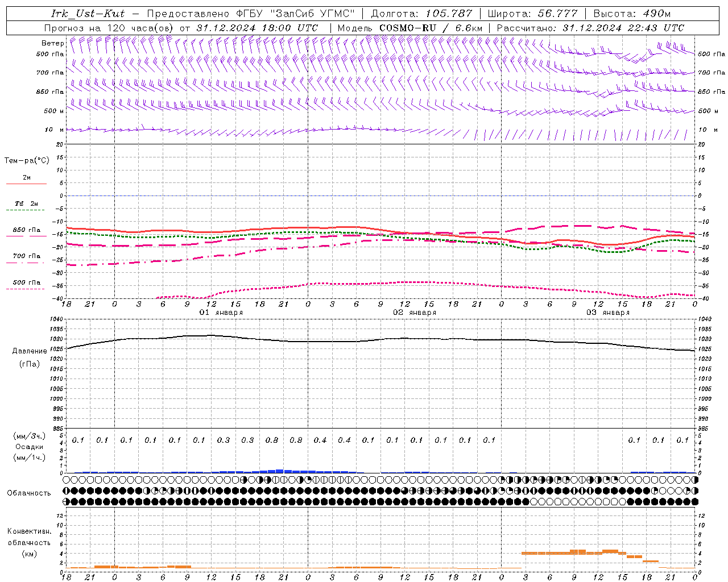
Task: Click the Ветер panel label
Action: coord(52,43)
